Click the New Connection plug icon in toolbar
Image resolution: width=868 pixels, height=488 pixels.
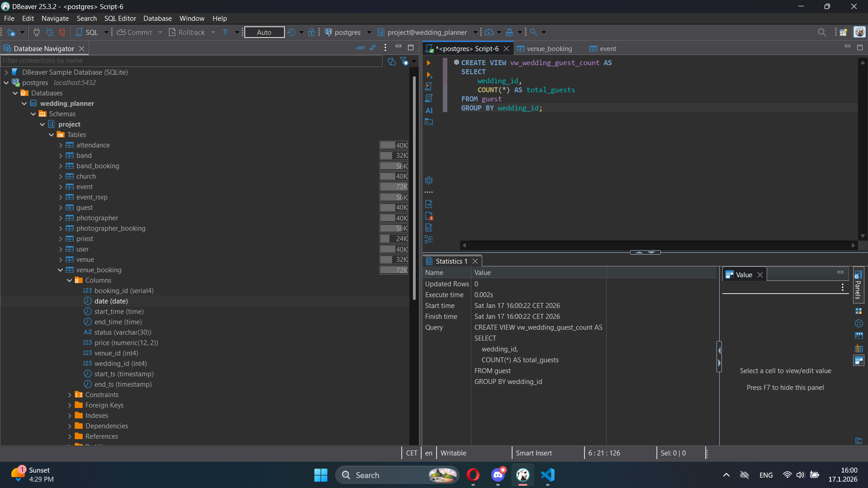click(11, 32)
